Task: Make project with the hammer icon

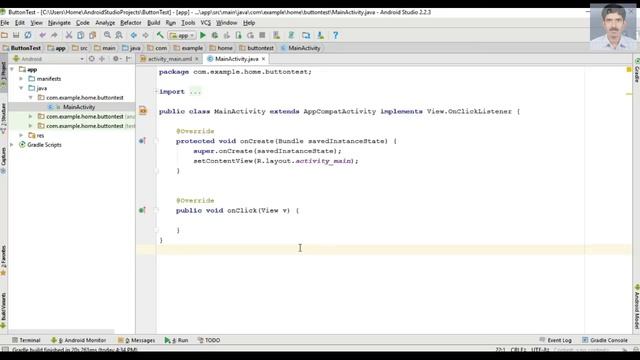Action: (160, 36)
